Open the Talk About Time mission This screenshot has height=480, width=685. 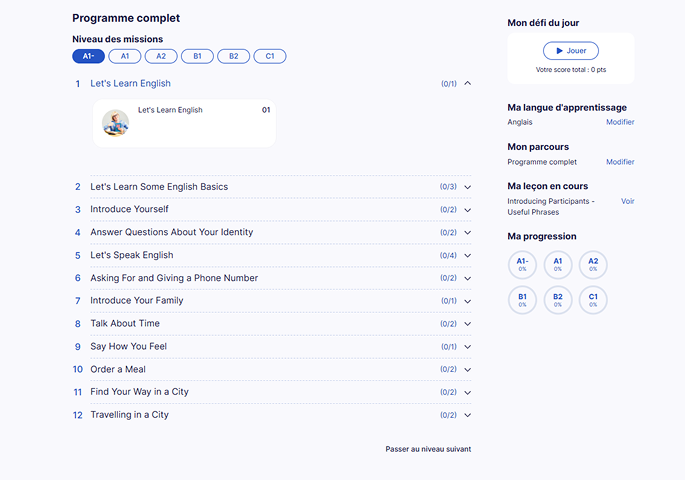pos(125,324)
